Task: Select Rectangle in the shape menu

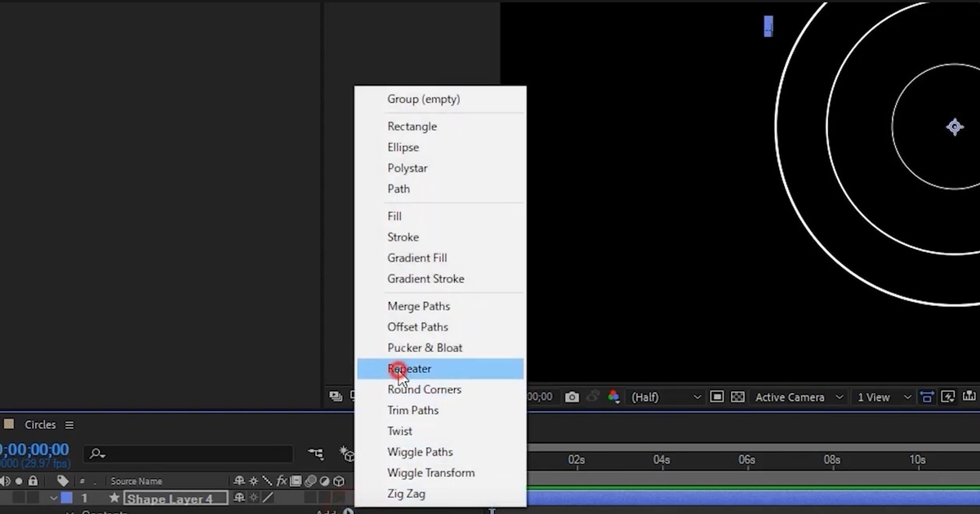Action: tap(441, 126)
